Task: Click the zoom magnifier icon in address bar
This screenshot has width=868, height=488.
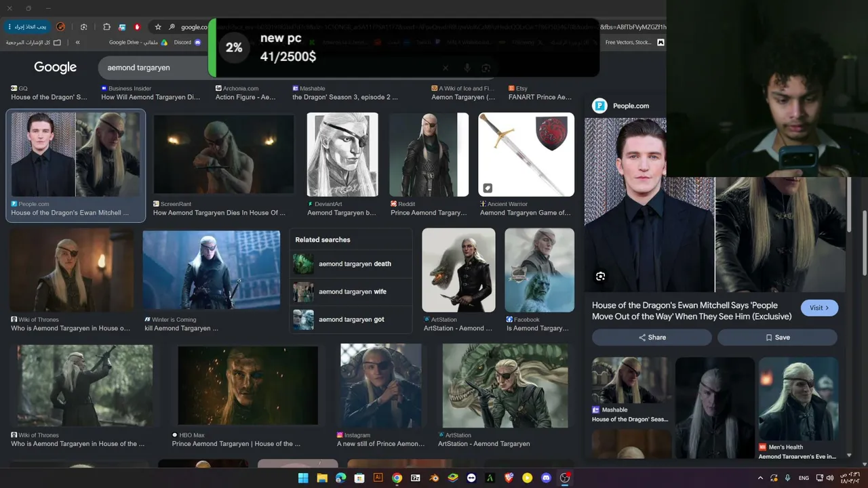Action: [172, 27]
